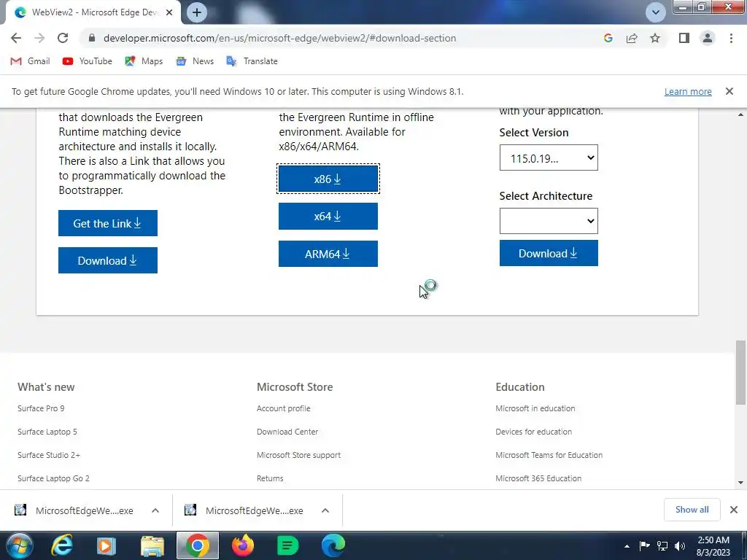
Task: Dismiss the Chrome update notice
Action: coord(729,91)
